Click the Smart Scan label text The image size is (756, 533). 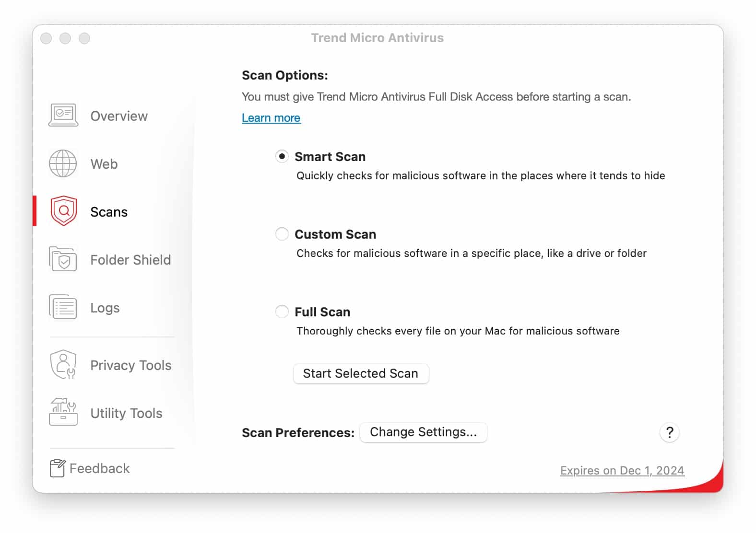pos(330,157)
